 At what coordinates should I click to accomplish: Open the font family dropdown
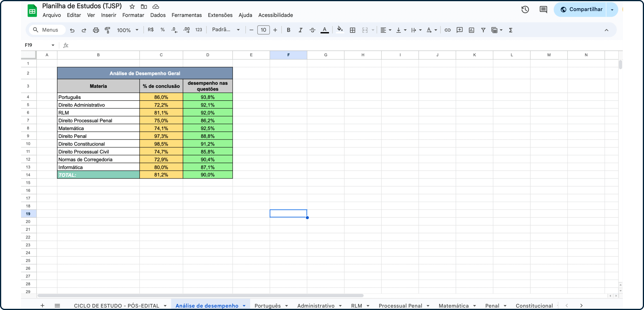226,29
